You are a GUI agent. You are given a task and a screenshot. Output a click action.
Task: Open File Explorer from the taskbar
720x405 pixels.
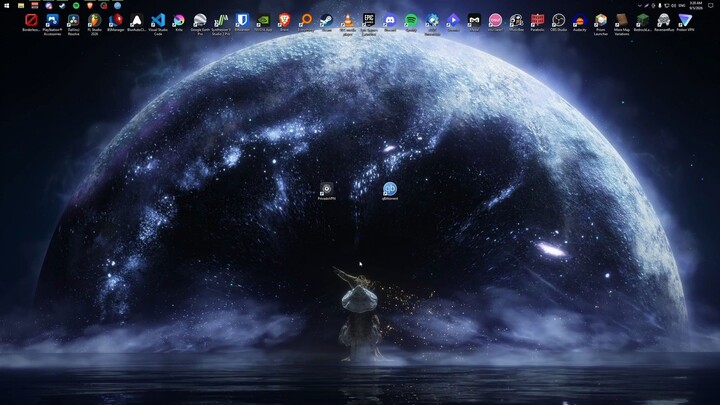[x=21, y=6]
